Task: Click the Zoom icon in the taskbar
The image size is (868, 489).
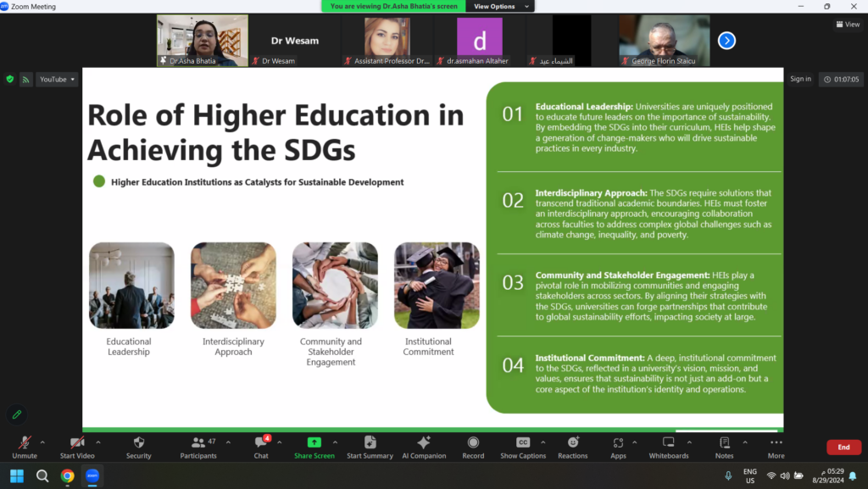Action: (92, 475)
